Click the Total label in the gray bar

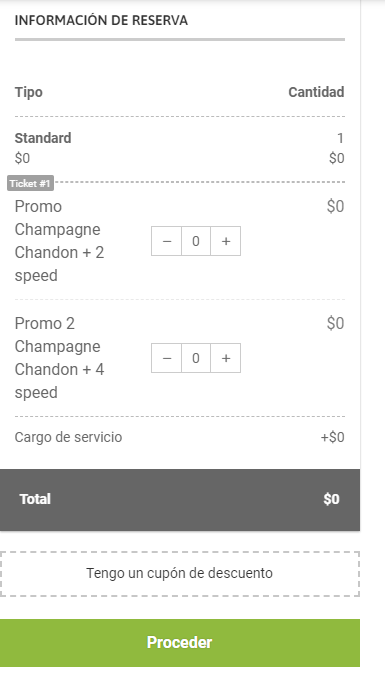tap(35, 499)
